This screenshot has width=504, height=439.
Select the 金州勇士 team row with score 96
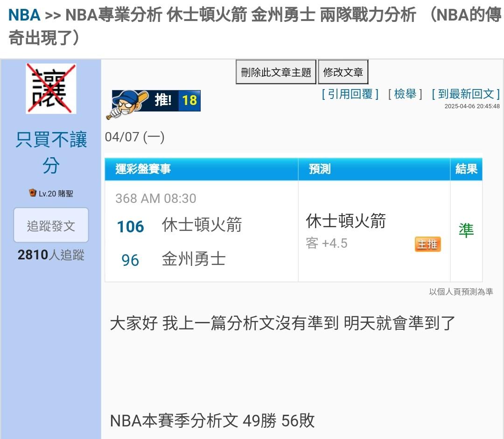point(174,259)
